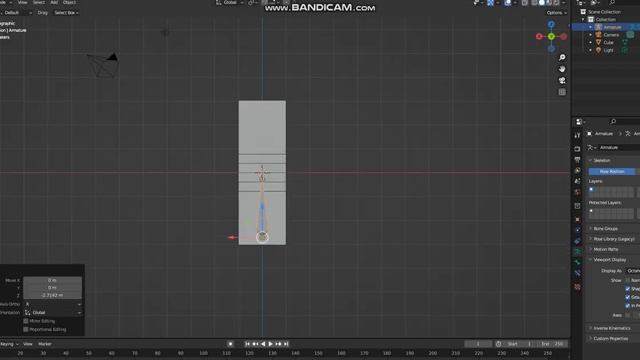Click the Cube mesh icon in outliner

(x=598, y=42)
